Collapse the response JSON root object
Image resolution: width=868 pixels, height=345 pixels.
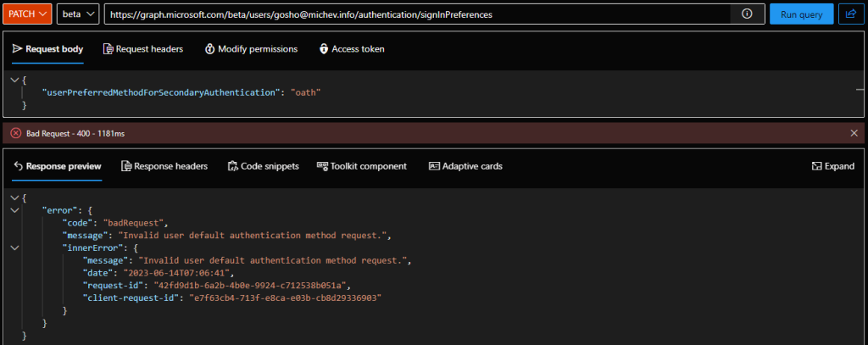(x=15, y=198)
